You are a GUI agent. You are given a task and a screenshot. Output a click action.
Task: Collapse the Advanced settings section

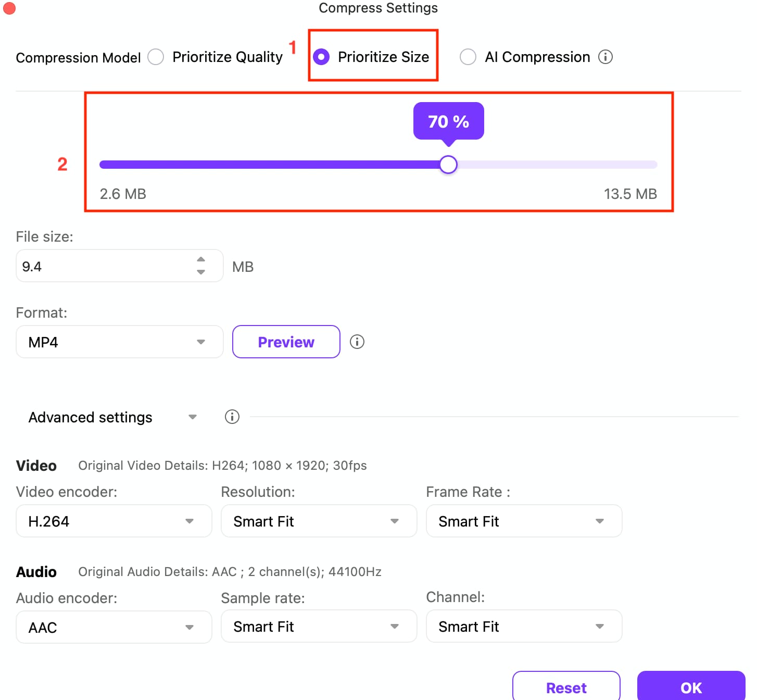(192, 417)
